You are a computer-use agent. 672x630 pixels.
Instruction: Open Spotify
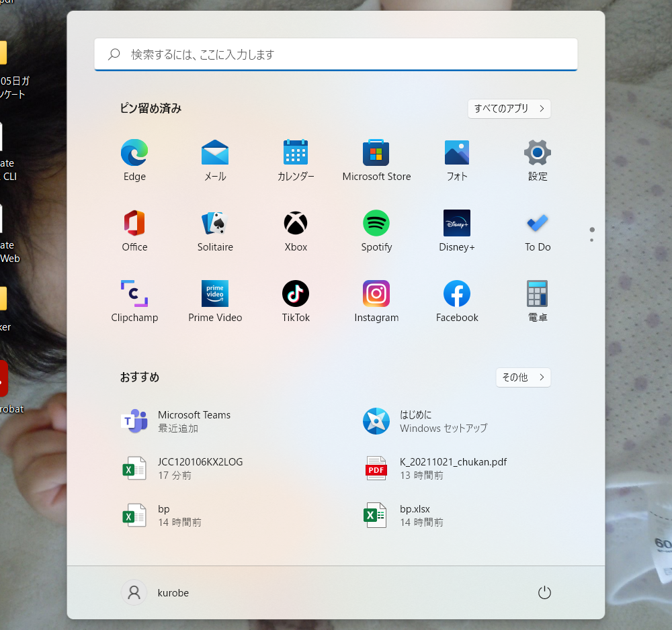pos(376,231)
